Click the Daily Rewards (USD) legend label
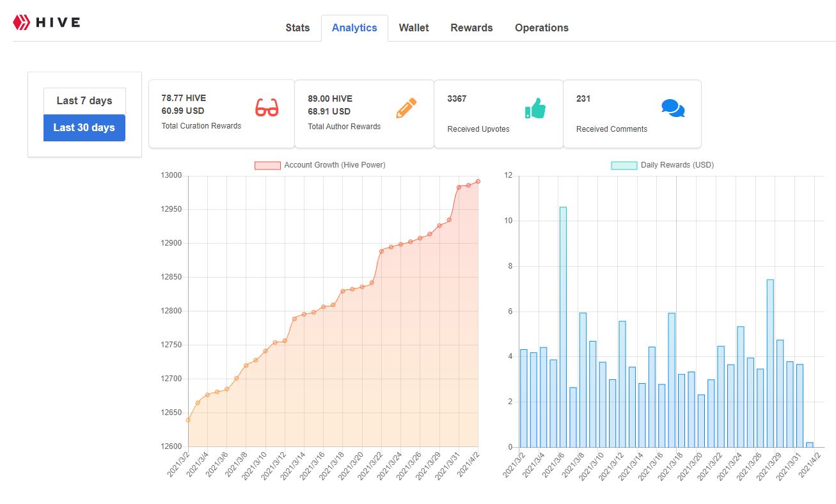The height and width of the screenshot is (504, 836). 677,165
